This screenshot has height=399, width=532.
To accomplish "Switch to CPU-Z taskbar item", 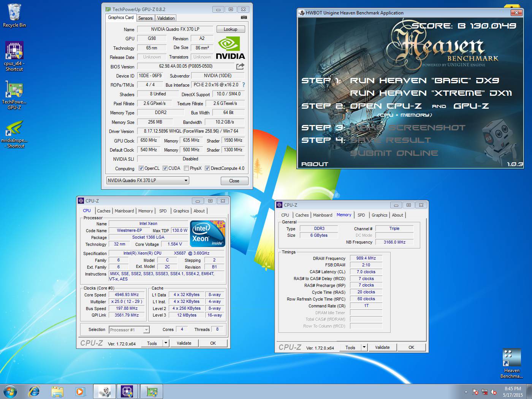I will click(127, 391).
